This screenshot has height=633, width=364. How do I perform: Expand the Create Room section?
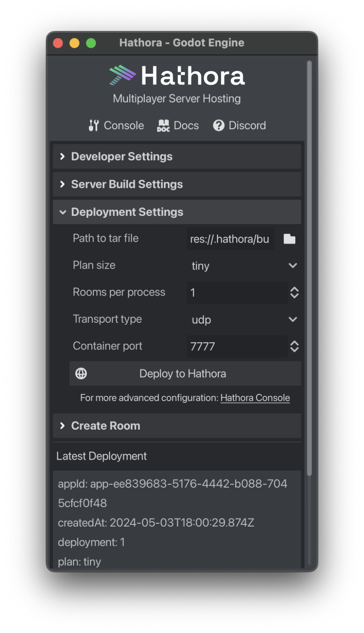pyautogui.click(x=177, y=426)
